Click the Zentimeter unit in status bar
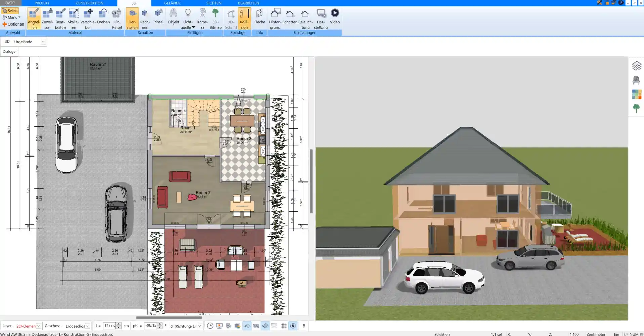Viewport: 644px width, 336px height. pos(596,334)
